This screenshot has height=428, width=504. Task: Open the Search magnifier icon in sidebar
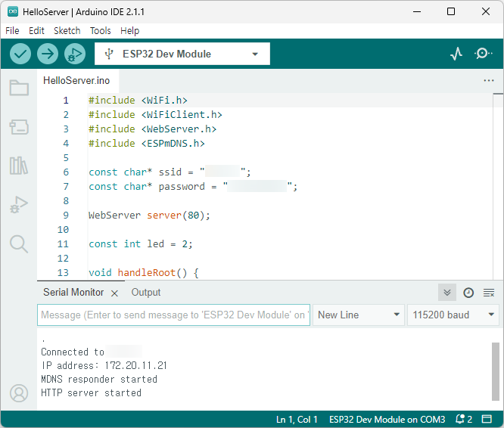19,244
